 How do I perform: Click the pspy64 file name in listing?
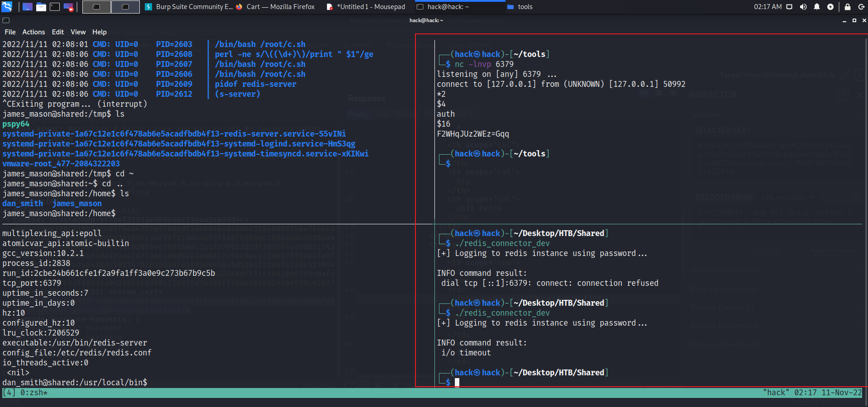16,124
